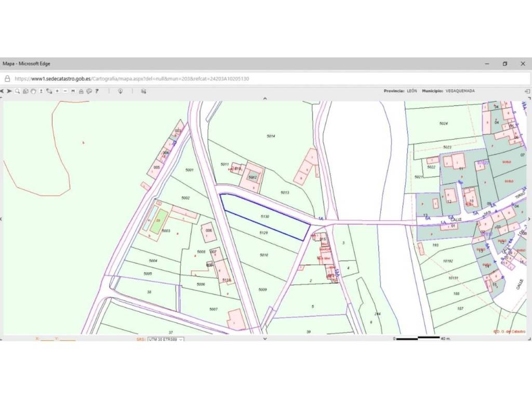Select the magnifier zoom tool

pyautogui.click(x=17, y=91)
